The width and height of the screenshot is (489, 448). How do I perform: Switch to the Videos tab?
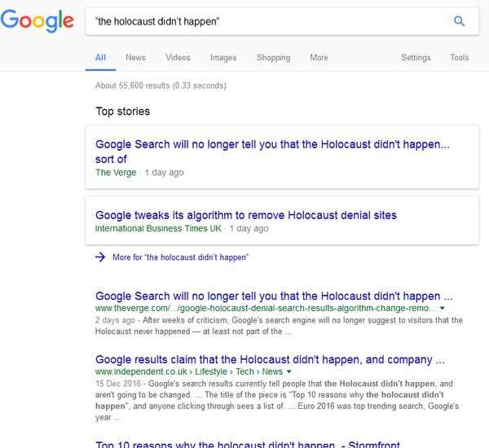(178, 58)
